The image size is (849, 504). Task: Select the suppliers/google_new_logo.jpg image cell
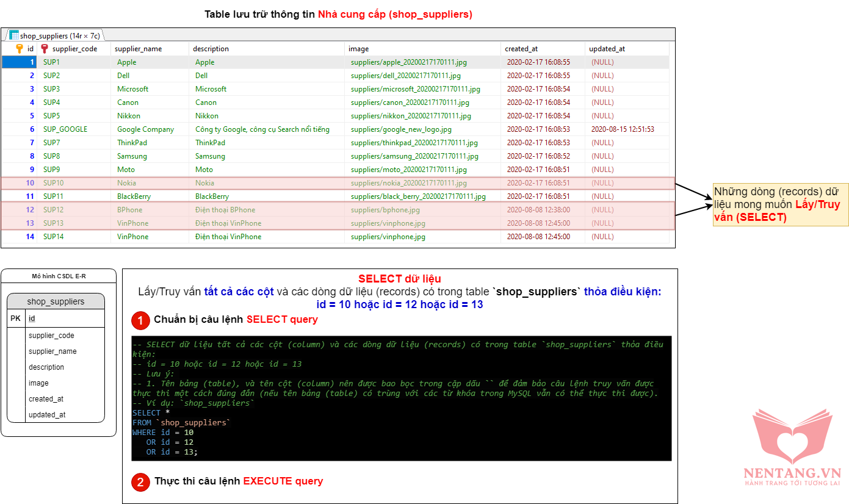pyautogui.click(x=401, y=129)
